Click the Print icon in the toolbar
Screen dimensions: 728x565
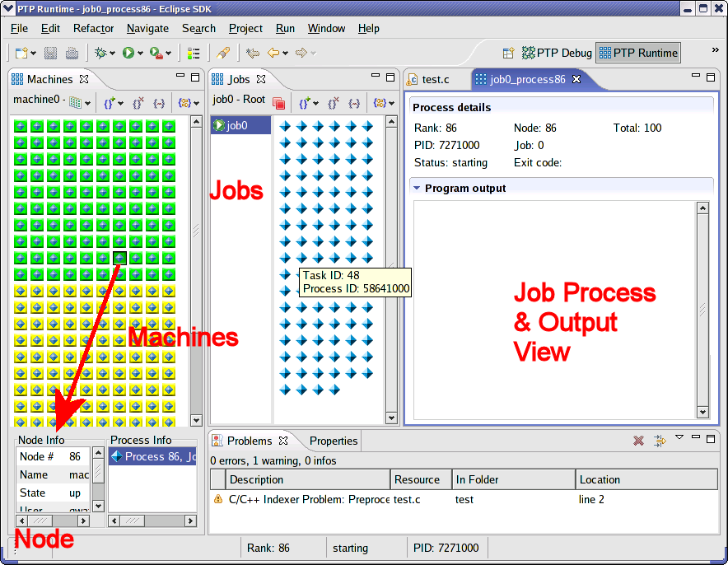click(72, 53)
